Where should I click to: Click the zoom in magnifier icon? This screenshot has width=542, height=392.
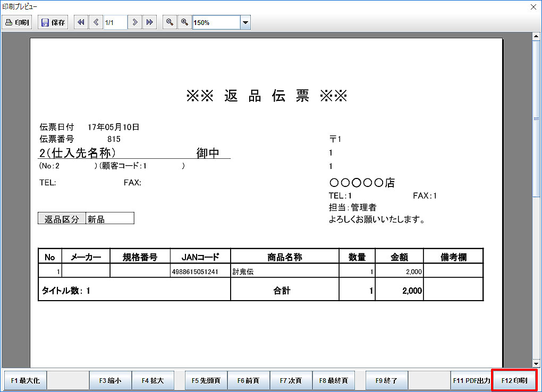point(184,22)
